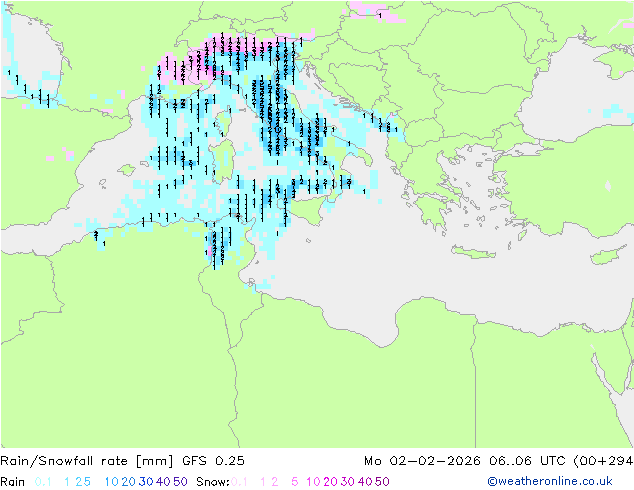
Task: Select the "GFS 0.25" model label
Action: point(213,461)
